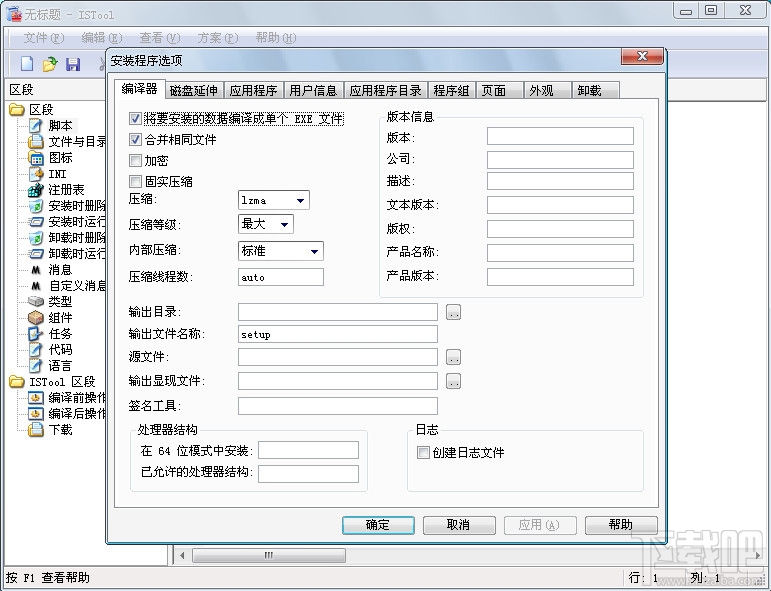Image resolution: width=771 pixels, height=591 pixels.
Task: Select the 编译后操作 tree icon
Action: click(36, 414)
